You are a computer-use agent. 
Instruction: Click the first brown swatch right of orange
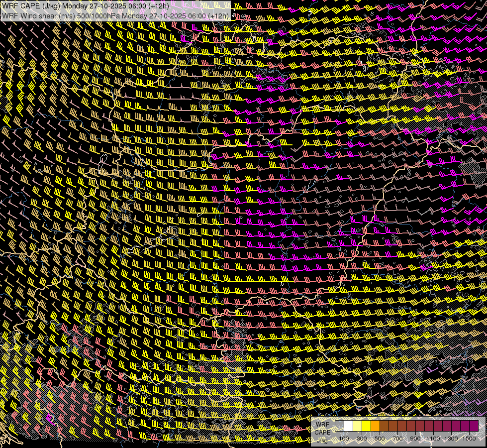(x=385, y=426)
